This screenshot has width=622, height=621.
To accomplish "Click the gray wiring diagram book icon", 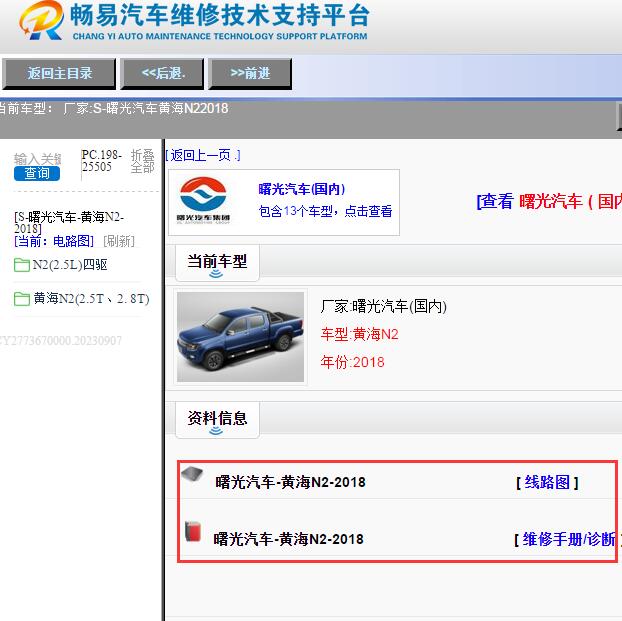I will tap(192, 473).
